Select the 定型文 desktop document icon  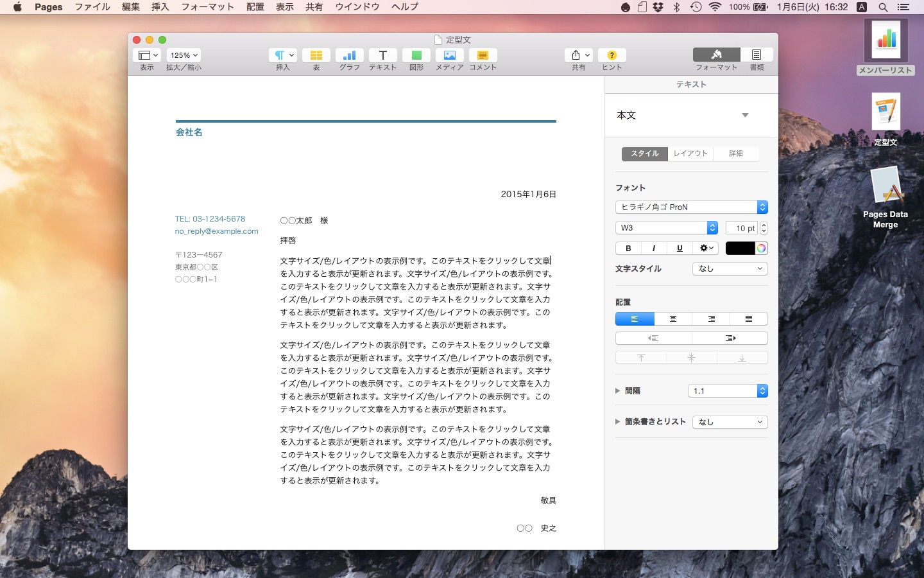pyautogui.click(x=886, y=119)
